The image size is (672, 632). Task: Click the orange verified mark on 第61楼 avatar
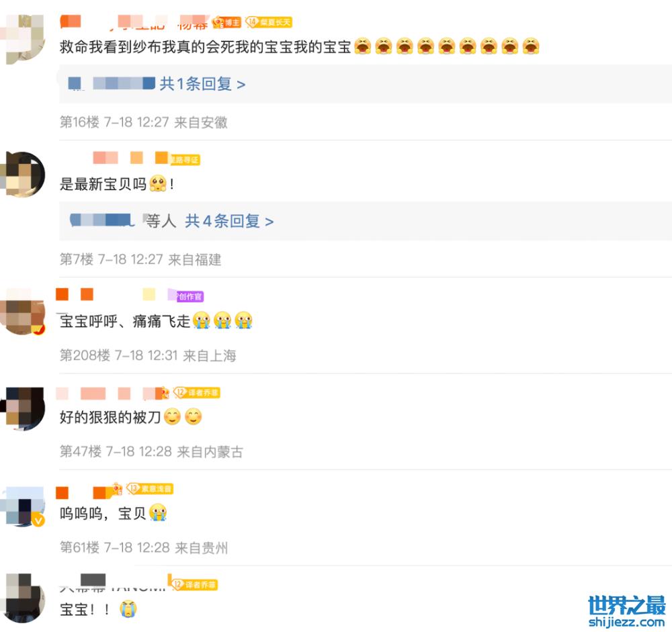point(38,520)
